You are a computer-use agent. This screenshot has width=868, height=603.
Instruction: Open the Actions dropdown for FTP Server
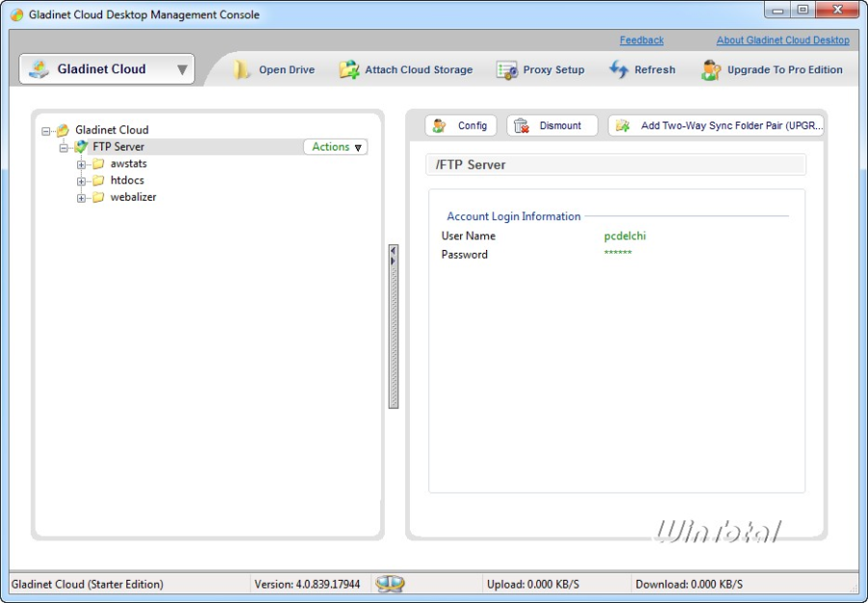(334, 147)
